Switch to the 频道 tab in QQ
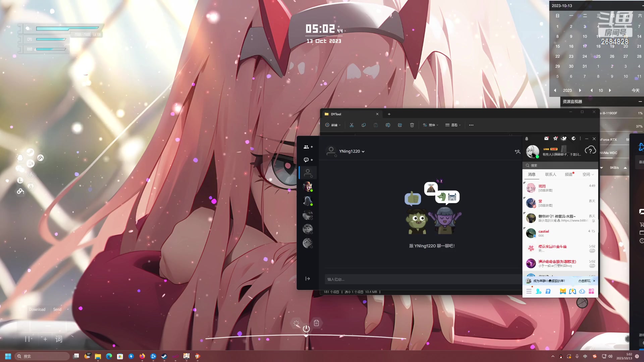Image resolution: width=644 pixels, height=362 pixels. pyautogui.click(x=569, y=174)
